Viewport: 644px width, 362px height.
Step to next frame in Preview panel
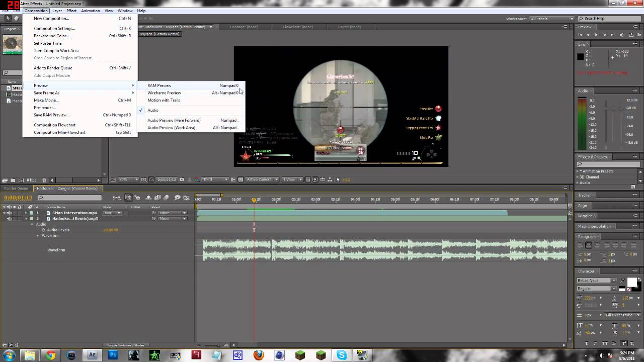[604, 35]
